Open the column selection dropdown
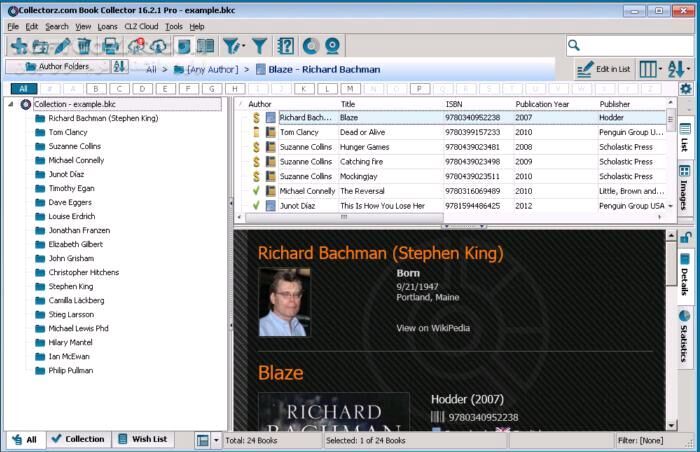The width and height of the screenshot is (700, 452). click(649, 69)
